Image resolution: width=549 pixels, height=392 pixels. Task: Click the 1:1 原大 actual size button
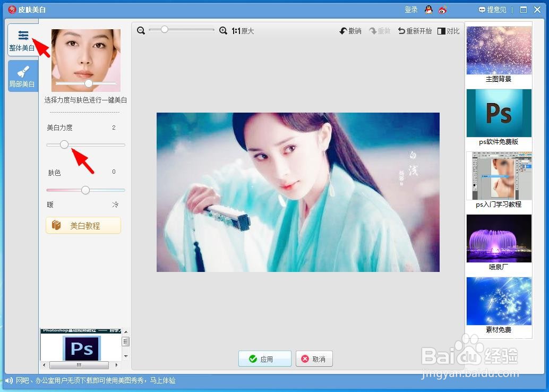click(243, 31)
